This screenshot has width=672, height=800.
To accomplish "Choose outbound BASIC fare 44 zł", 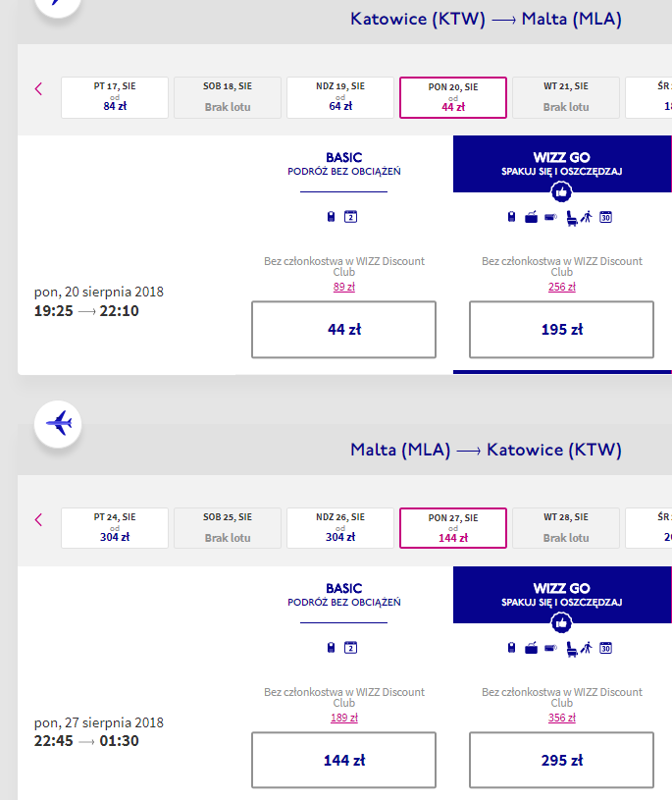I will point(343,330).
